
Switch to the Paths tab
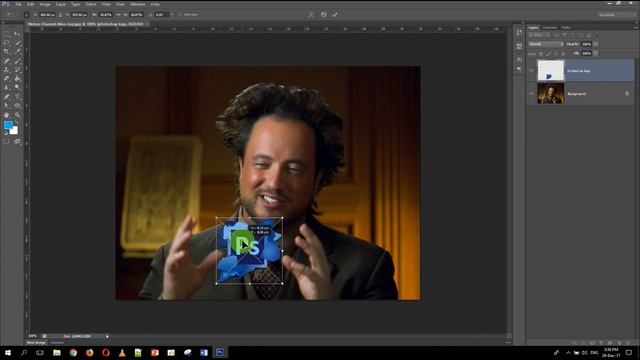pyautogui.click(x=566, y=28)
